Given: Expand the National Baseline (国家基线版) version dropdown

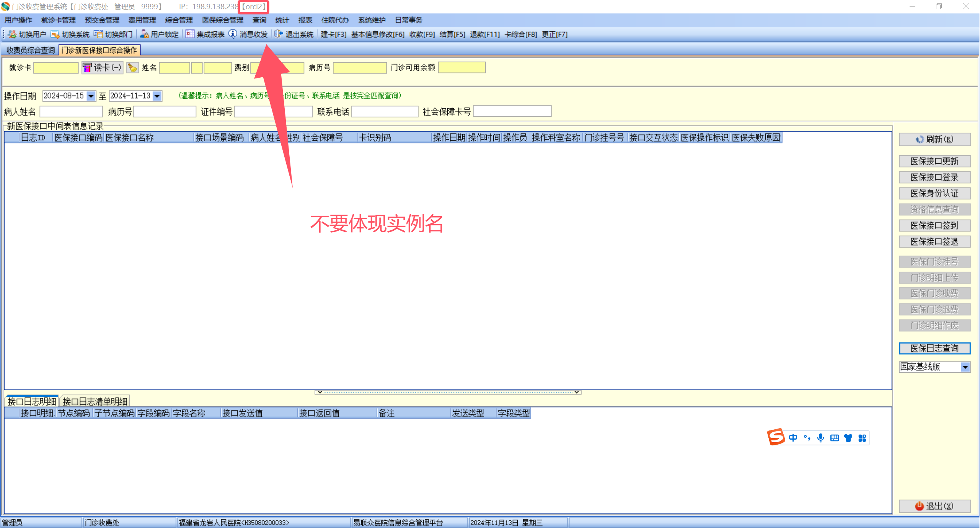Looking at the screenshot, I should click(x=965, y=367).
